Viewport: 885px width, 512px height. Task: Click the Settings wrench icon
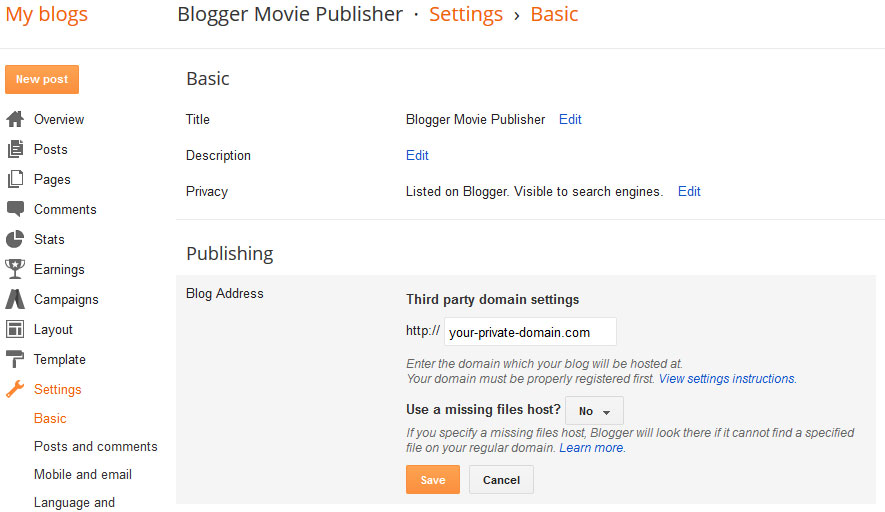click(x=15, y=389)
